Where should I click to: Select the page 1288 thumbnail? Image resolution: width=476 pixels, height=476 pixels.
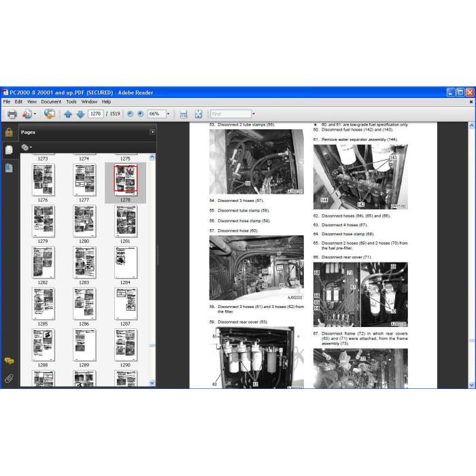[x=43, y=345]
